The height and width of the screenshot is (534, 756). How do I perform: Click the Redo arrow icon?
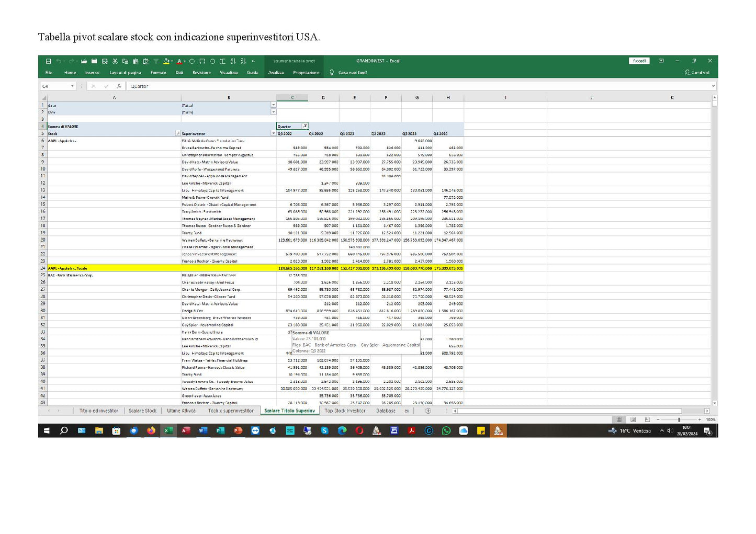72,61
